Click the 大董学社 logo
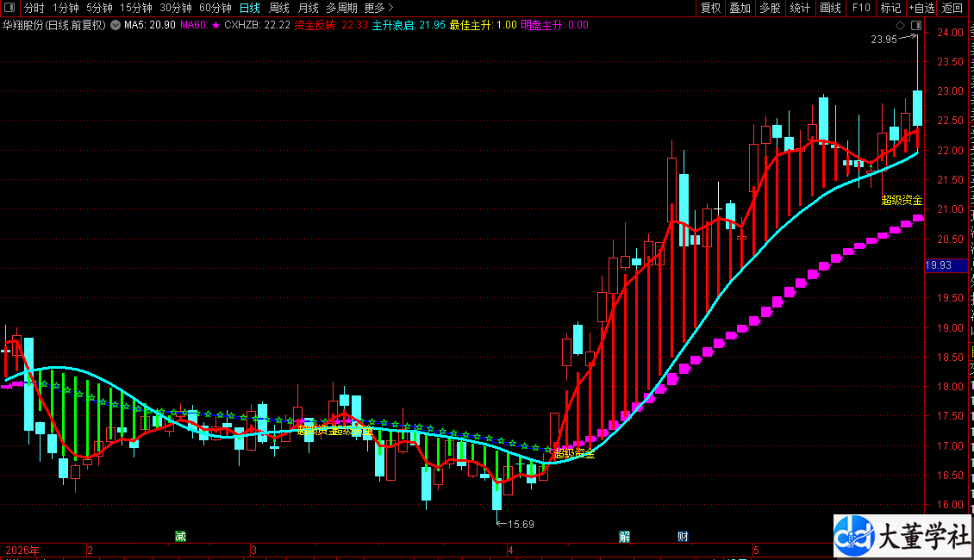 [x=903, y=537]
